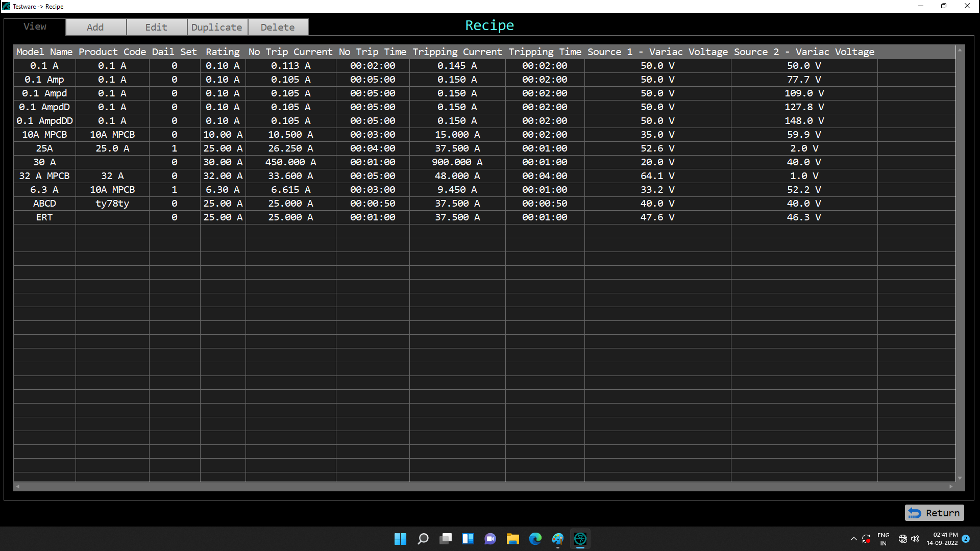Open the Task View icon in taskbar
The width and height of the screenshot is (980, 551).
point(446,539)
